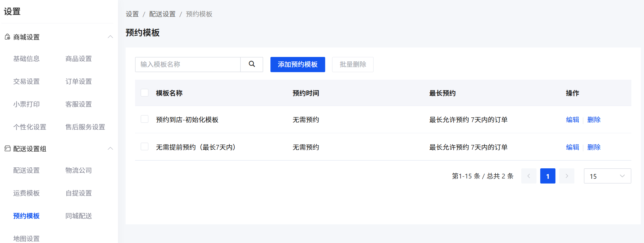Collapse the 商城设置 section chevron
The height and width of the screenshot is (243, 644).
pos(110,37)
